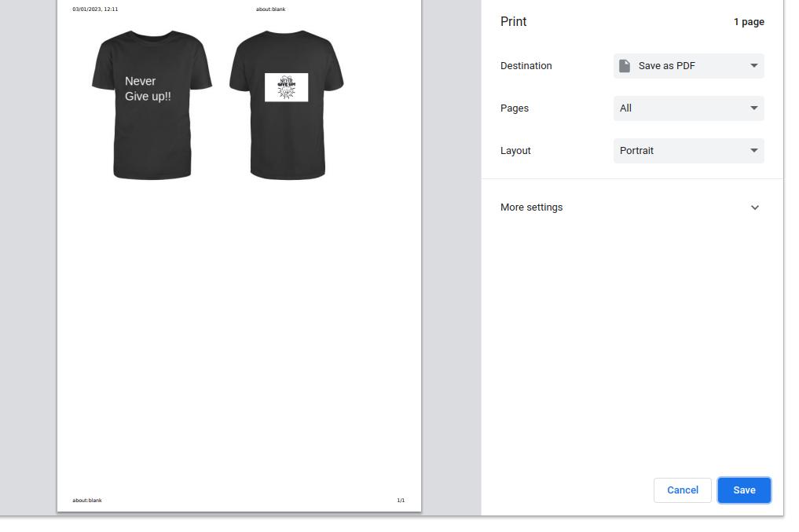Click the PDF file icon in Destination

(625, 66)
